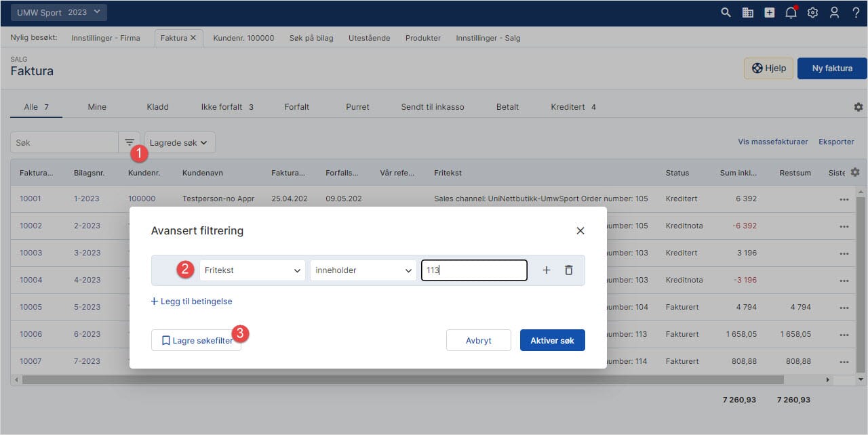868x435 pixels.
Task: Switch to the Ikke forfalt tab
Action: click(x=226, y=107)
